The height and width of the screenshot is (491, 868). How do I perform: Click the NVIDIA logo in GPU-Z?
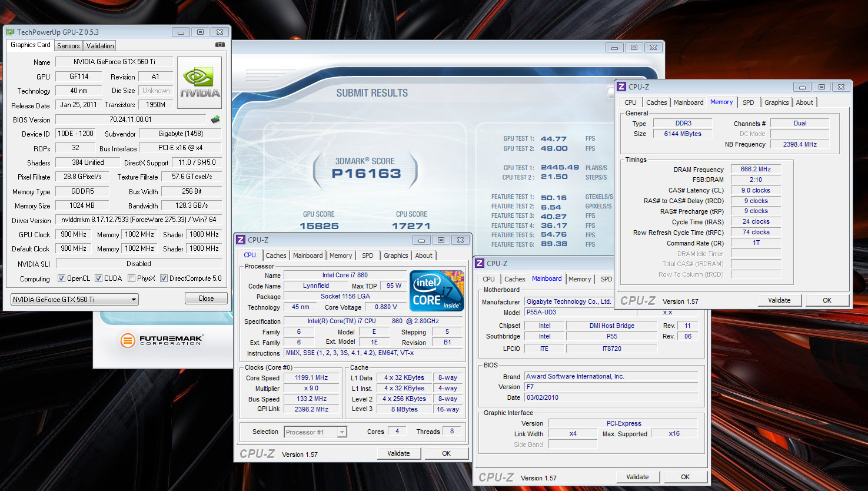coord(199,83)
